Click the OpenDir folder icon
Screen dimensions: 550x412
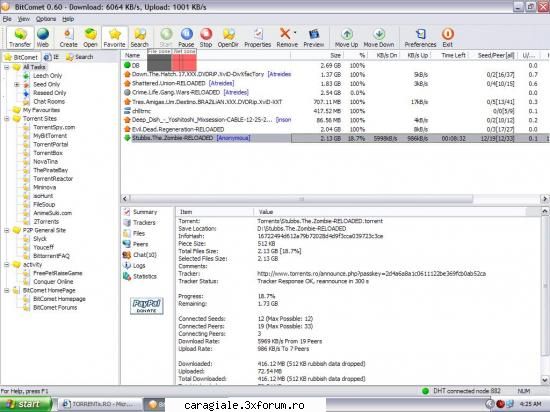point(228,37)
